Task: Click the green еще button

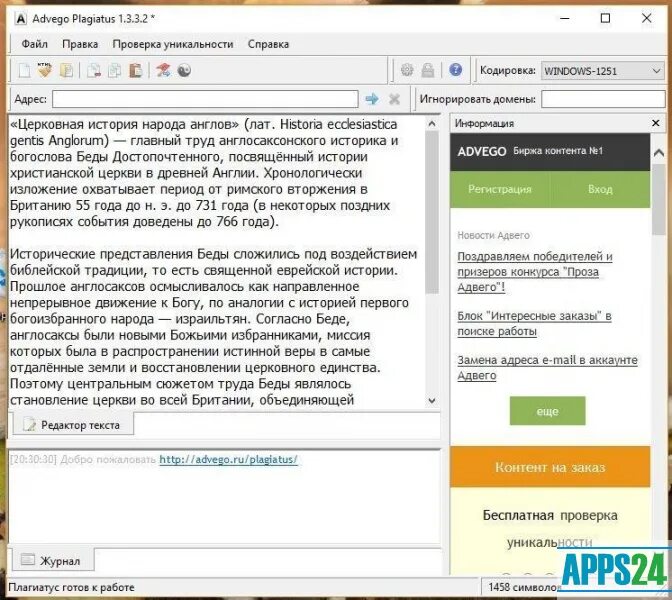Action: 547,411
